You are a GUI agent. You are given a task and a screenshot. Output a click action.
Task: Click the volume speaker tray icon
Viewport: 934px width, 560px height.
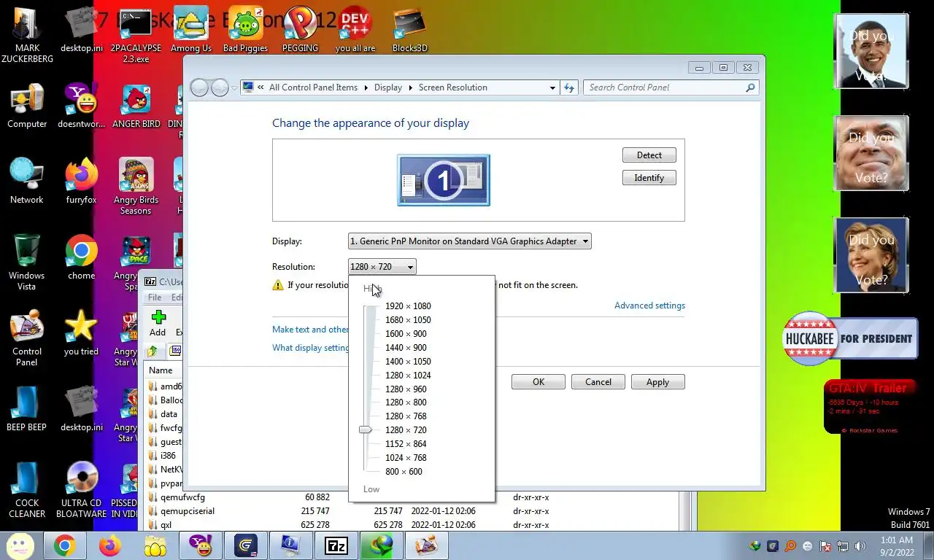[860, 546]
